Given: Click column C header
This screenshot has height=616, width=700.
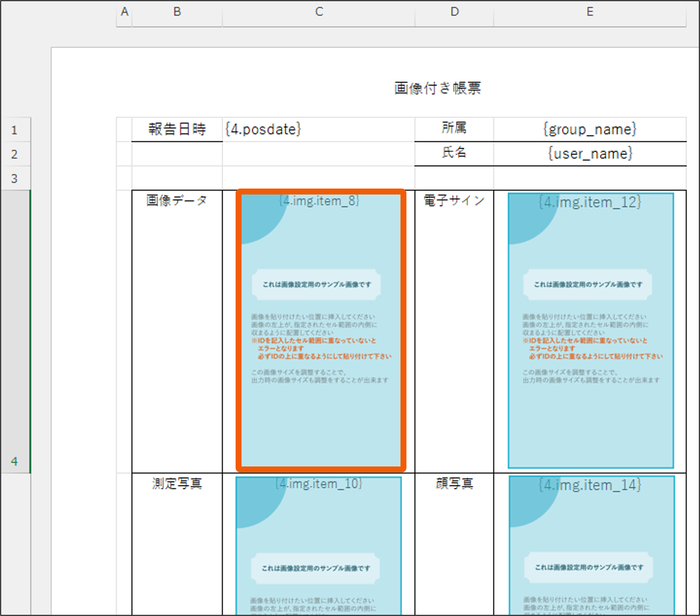Looking at the screenshot, I should (319, 12).
